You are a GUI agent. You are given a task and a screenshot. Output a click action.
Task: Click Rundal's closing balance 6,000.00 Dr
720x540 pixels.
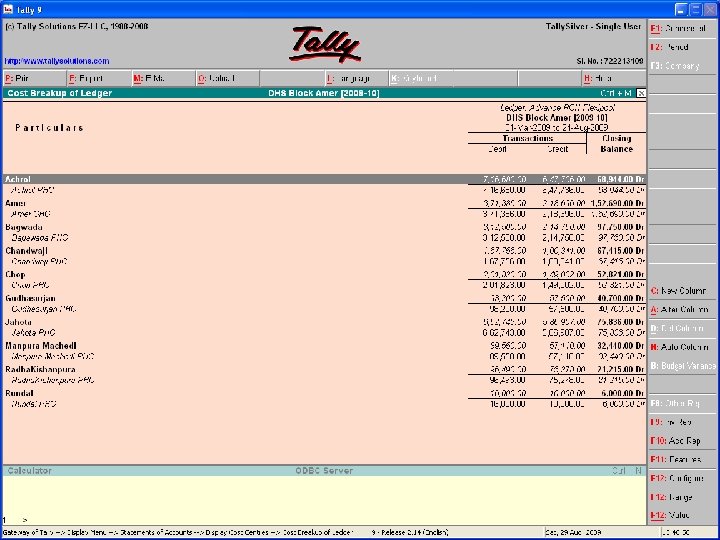point(623,394)
